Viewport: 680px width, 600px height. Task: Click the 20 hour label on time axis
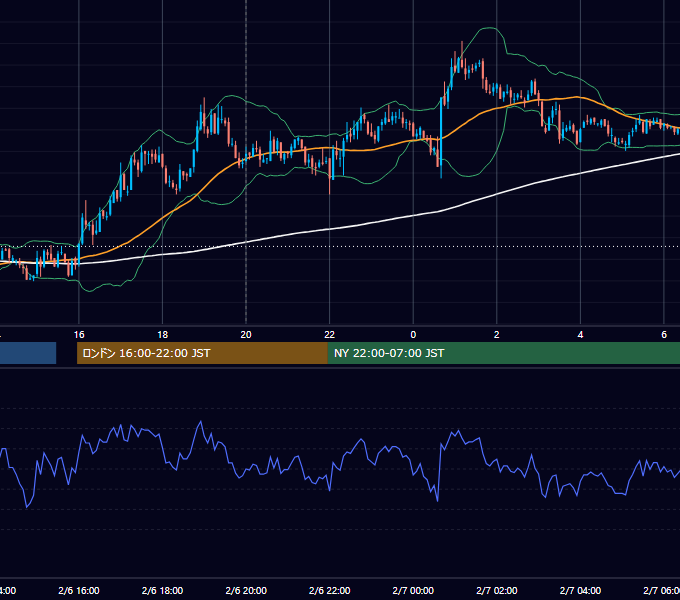pos(246,335)
